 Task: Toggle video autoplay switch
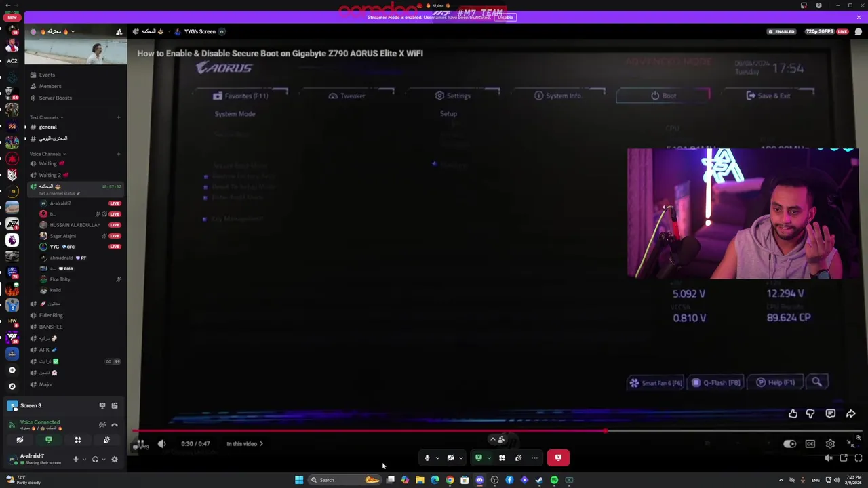789,444
